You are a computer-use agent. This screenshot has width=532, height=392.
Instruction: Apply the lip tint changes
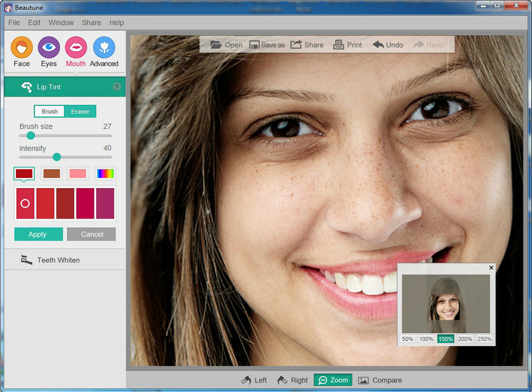(38, 235)
